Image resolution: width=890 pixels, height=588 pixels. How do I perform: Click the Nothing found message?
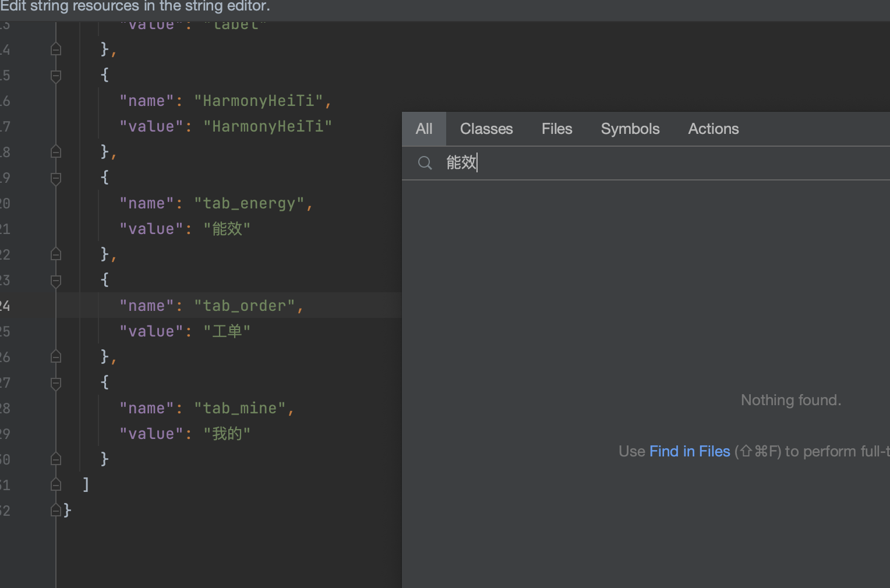click(x=791, y=400)
